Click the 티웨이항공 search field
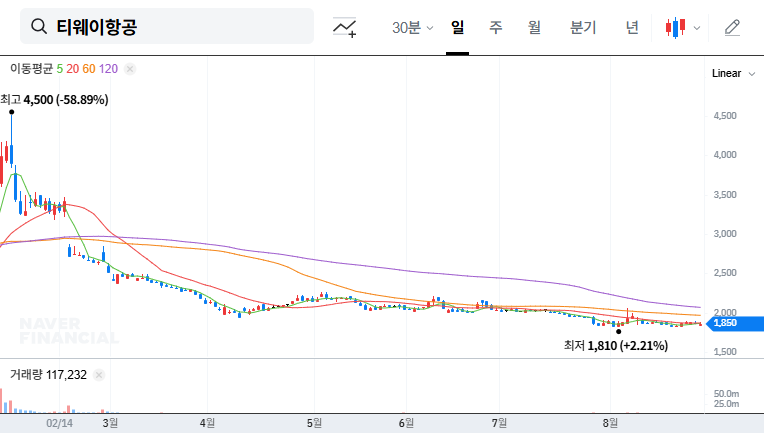 click(x=167, y=26)
